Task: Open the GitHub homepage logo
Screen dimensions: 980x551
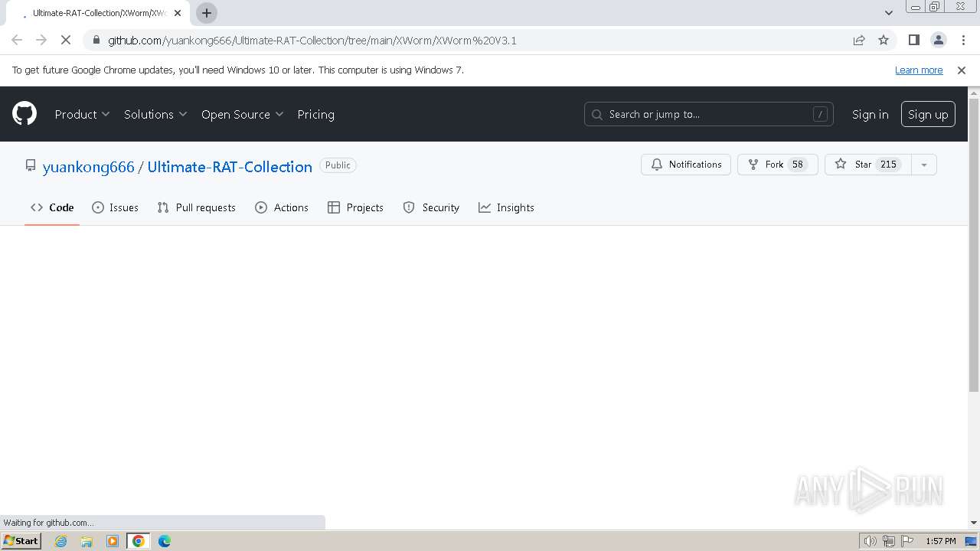Action: 24,114
